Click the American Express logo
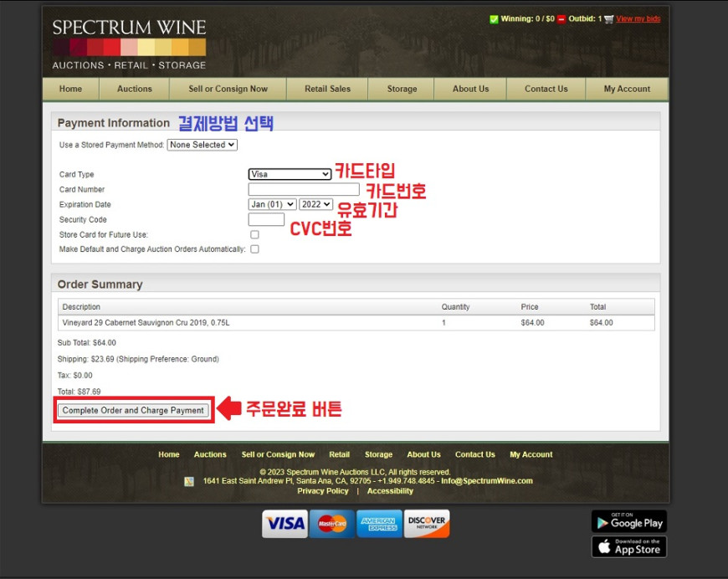This screenshot has width=728, height=579. click(x=379, y=524)
